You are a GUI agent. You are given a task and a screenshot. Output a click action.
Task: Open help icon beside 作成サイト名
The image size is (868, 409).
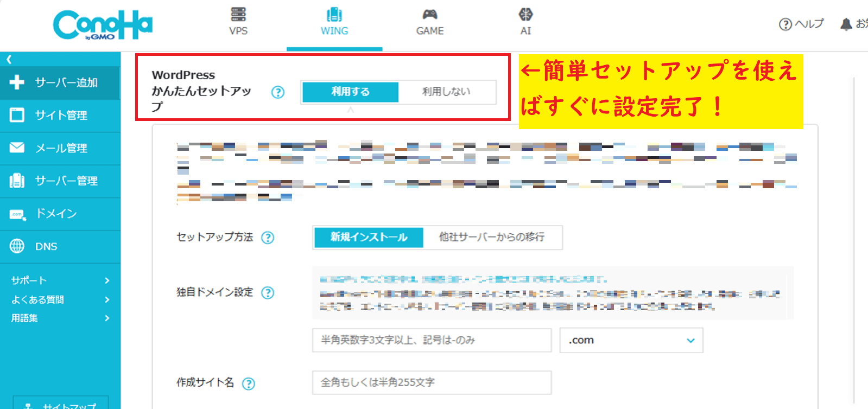248,384
